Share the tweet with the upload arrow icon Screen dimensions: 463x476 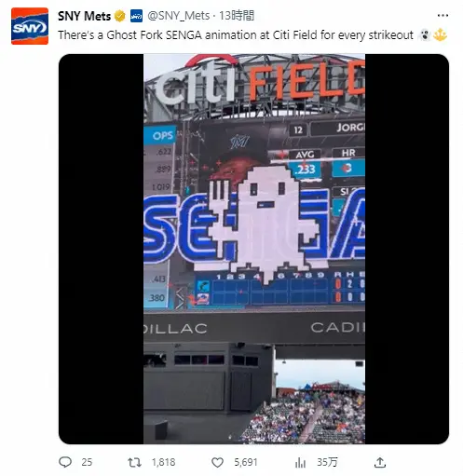pyautogui.click(x=380, y=462)
